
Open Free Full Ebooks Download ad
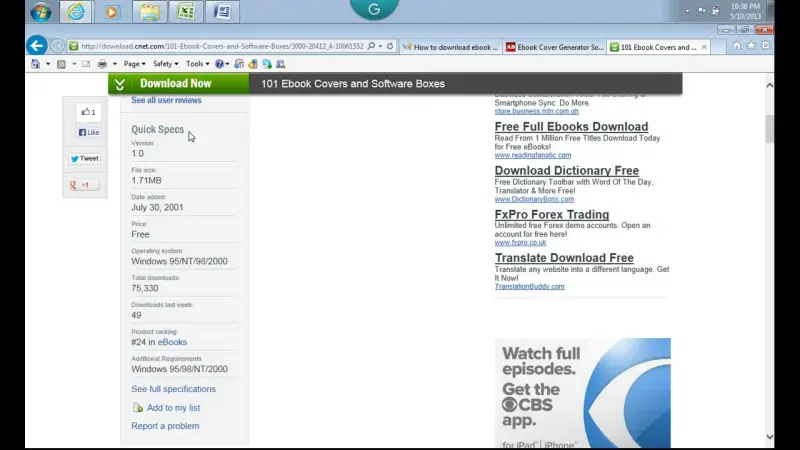[571, 127]
